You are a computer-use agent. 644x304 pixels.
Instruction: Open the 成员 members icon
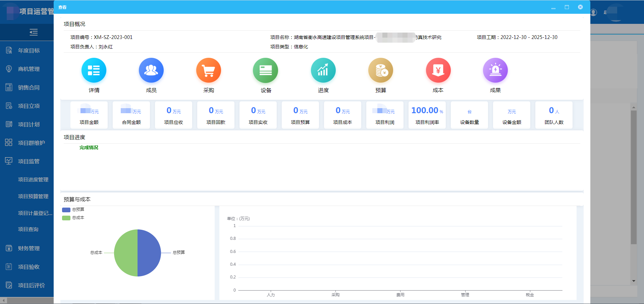coord(151,70)
